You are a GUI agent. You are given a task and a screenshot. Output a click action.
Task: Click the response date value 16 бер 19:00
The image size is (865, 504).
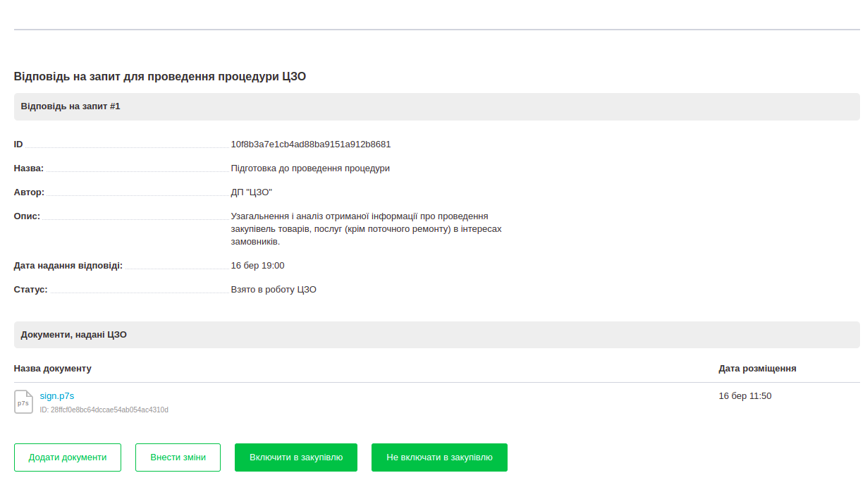pyautogui.click(x=258, y=266)
